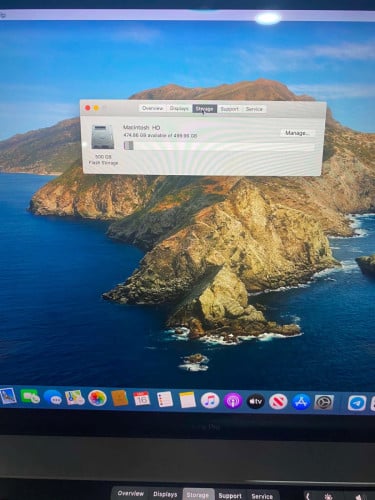Click the 500 GB Flash Storage label
The width and height of the screenshot is (375, 500).
point(103,160)
